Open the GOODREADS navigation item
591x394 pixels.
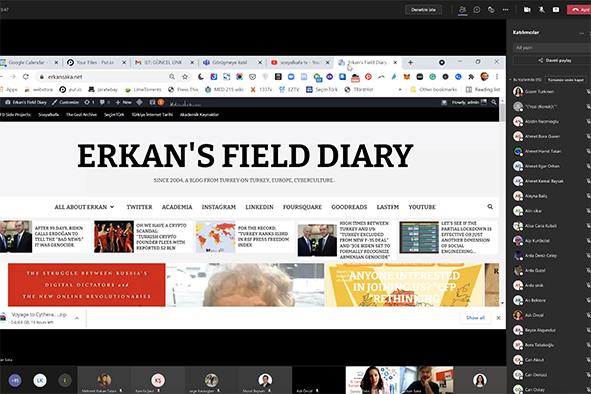pos(349,207)
